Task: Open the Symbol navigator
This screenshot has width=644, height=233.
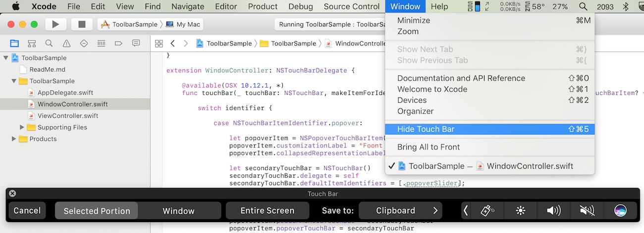Action: [x=32, y=43]
